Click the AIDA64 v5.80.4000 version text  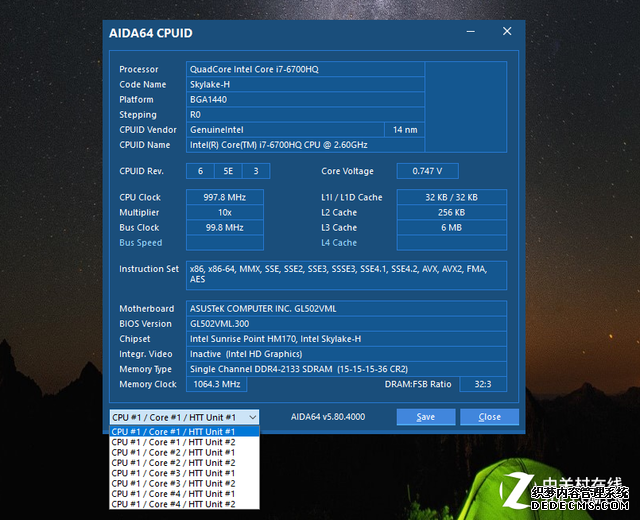click(328, 417)
